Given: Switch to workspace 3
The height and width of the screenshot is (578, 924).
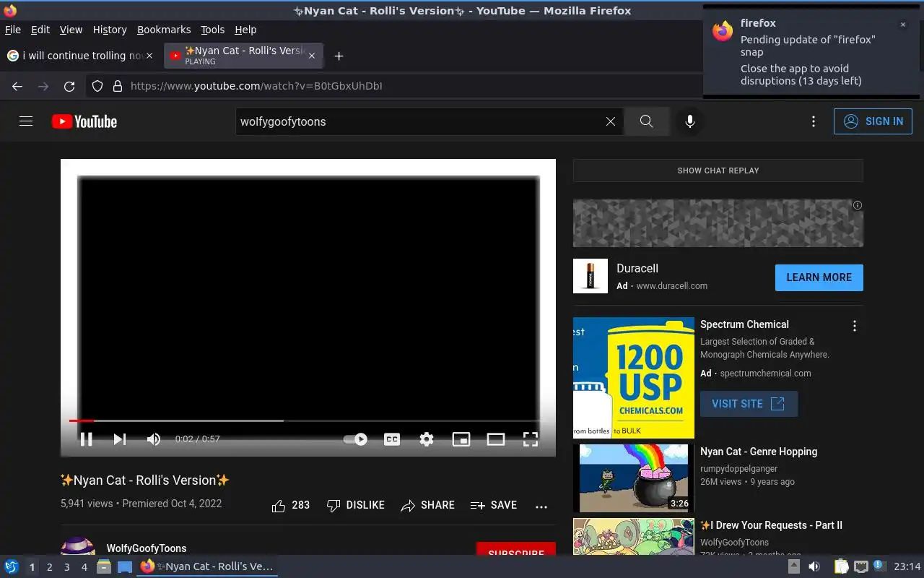Looking at the screenshot, I should [x=66, y=567].
